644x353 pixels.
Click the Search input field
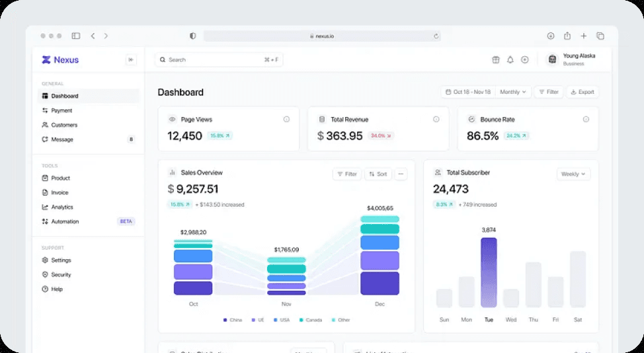(x=219, y=60)
